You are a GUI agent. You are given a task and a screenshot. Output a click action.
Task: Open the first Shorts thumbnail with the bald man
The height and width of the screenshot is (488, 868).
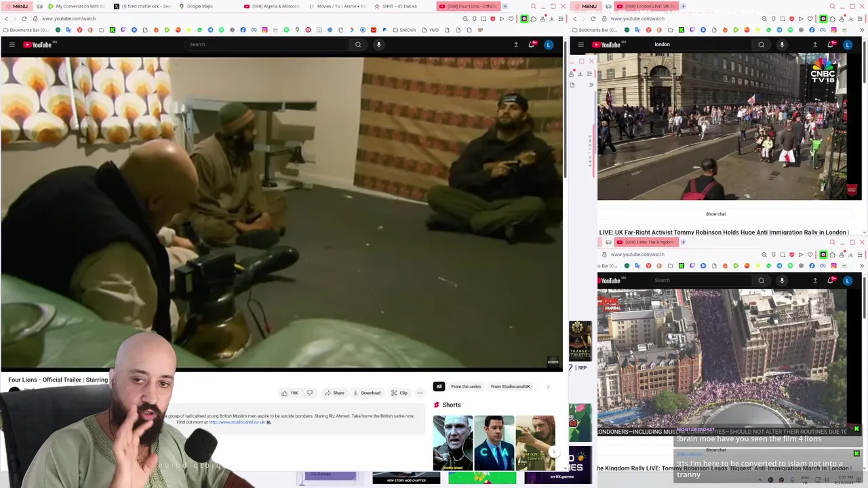point(452,443)
